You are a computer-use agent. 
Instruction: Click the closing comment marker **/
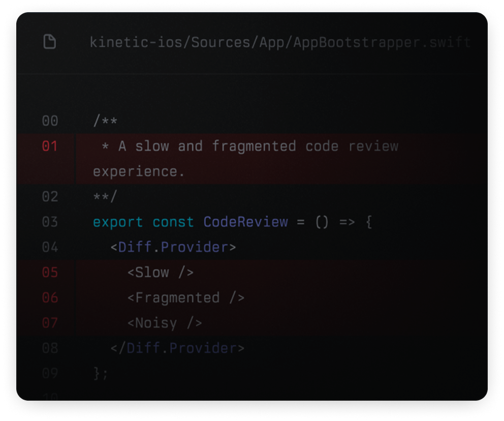105,196
